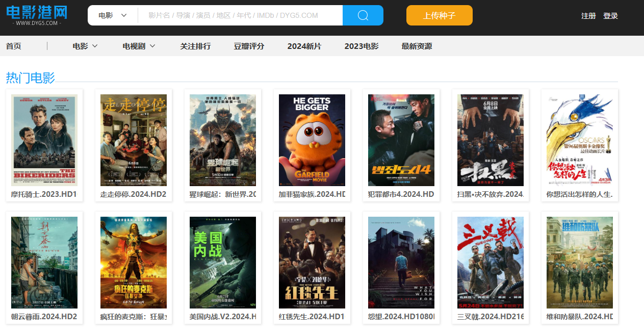This screenshot has height=334, width=644.
Task: Click title link 加菲猫家族.2024.HD
Action: click(x=312, y=194)
